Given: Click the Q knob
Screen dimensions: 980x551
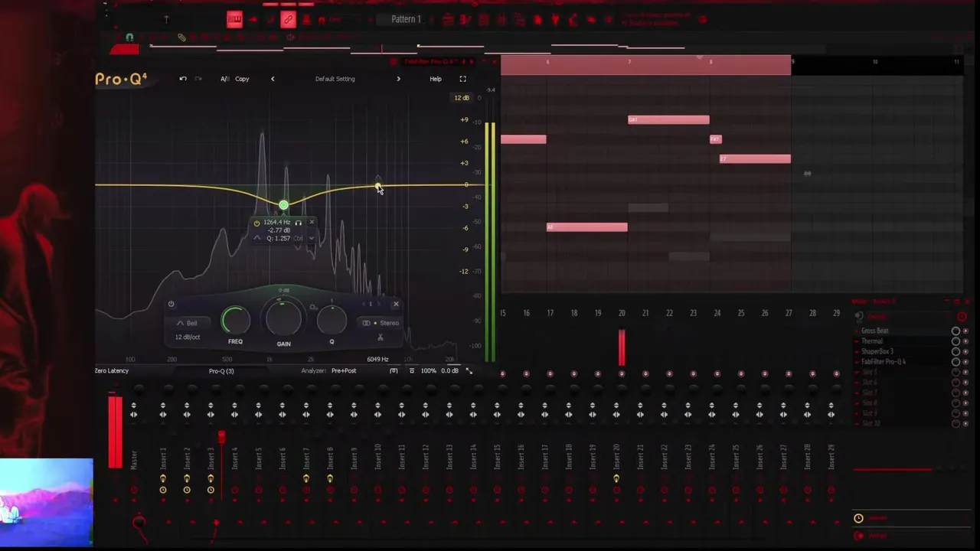Looking at the screenshot, I should [332, 321].
